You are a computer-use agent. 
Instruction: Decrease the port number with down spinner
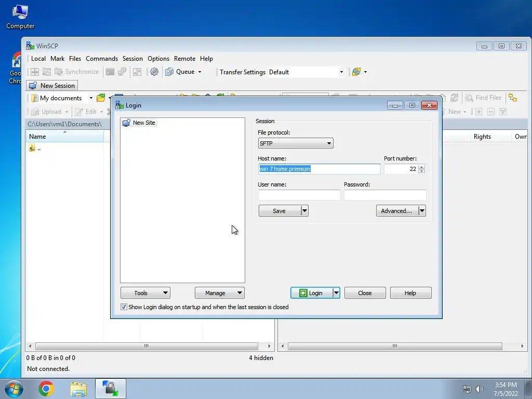pyautogui.click(x=422, y=171)
